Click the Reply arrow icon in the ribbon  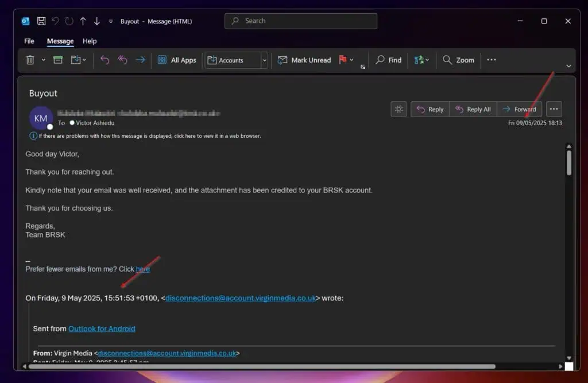pyautogui.click(x=105, y=60)
